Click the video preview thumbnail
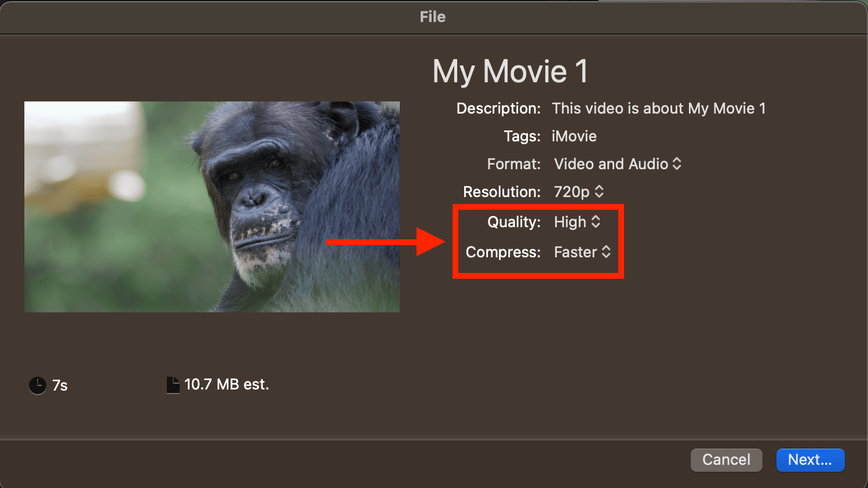The width and height of the screenshot is (868, 488). pyautogui.click(x=211, y=207)
